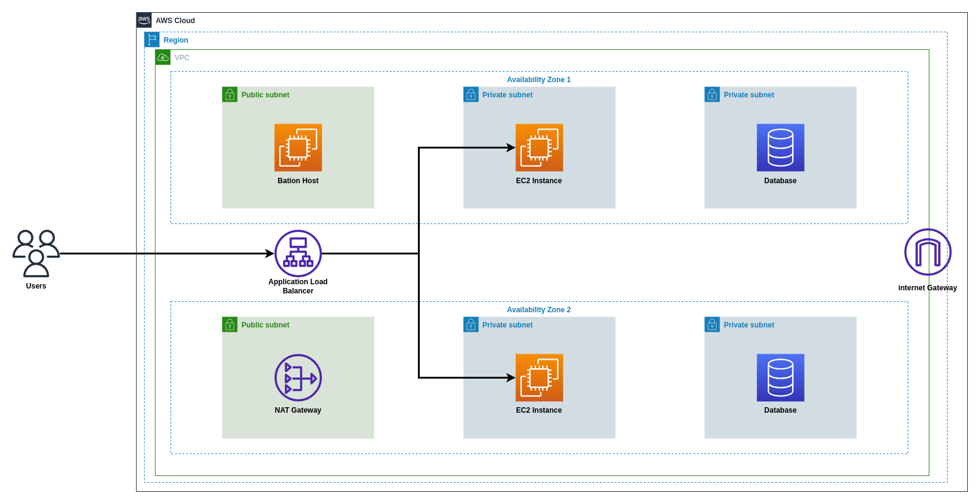
Task: Click the NAT Gateway icon
Action: [x=298, y=377]
